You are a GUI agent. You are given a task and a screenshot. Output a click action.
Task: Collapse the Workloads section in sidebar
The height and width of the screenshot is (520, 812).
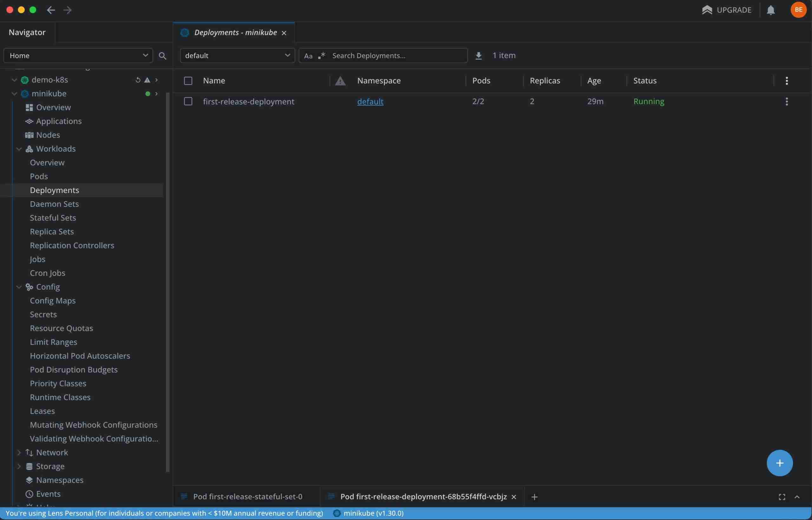pyautogui.click(x=19, y=149)
